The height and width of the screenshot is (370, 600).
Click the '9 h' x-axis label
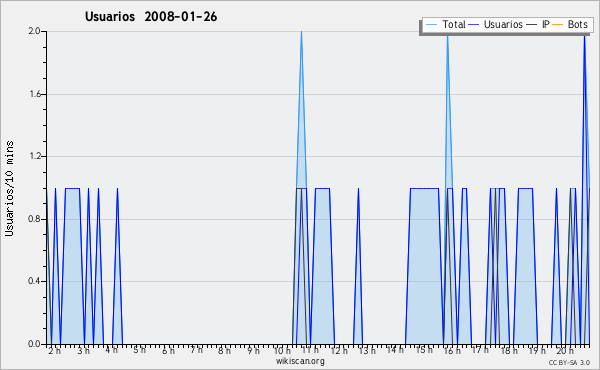click(x=253, y=351)
